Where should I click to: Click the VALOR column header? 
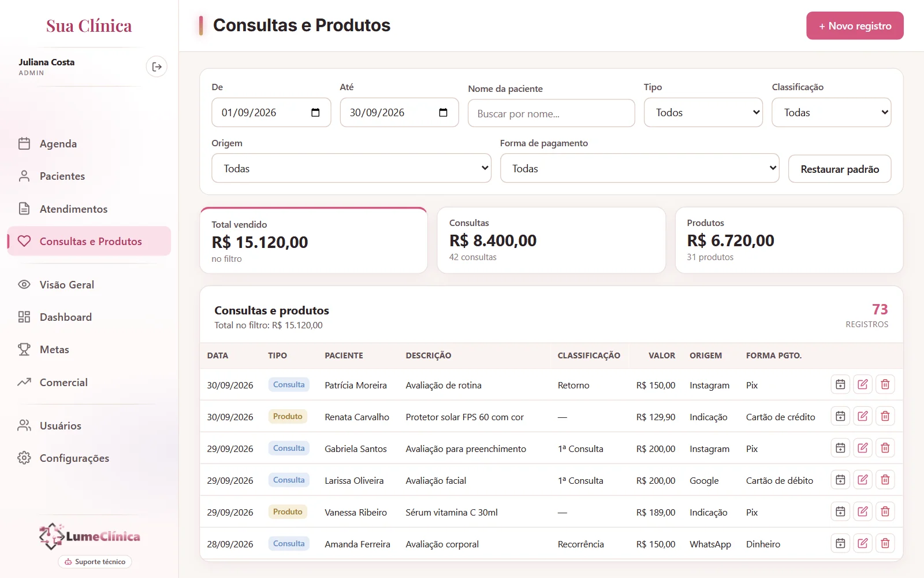662,355
